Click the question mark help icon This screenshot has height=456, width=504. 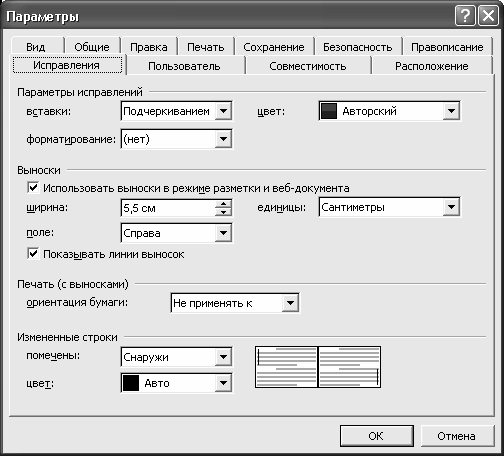tap(465, 16)
